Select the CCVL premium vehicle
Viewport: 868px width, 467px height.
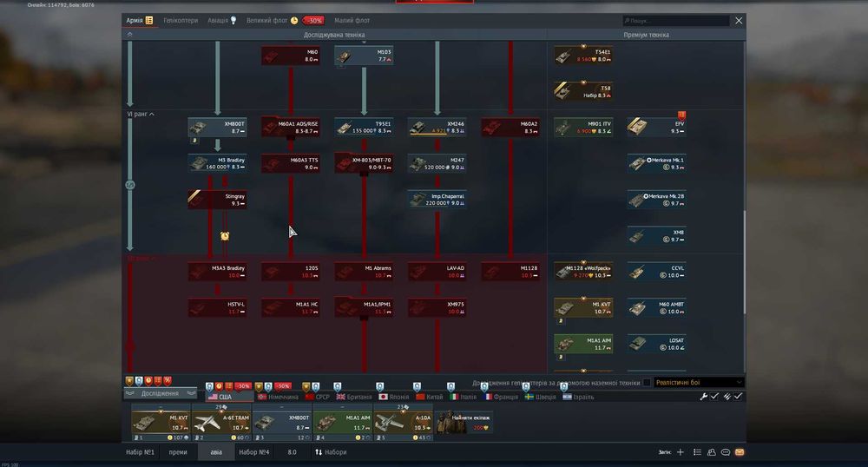(656, 272)
